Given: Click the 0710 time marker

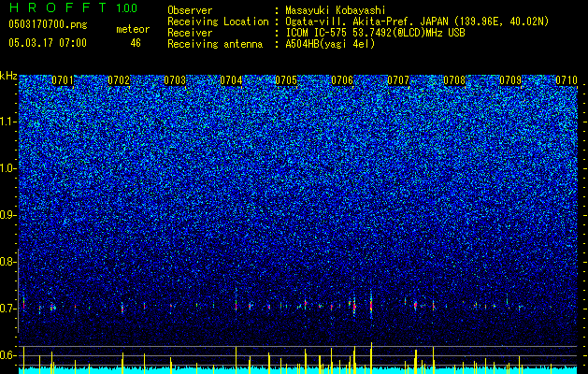Looking at the screenshot, I should click(566, 80).
